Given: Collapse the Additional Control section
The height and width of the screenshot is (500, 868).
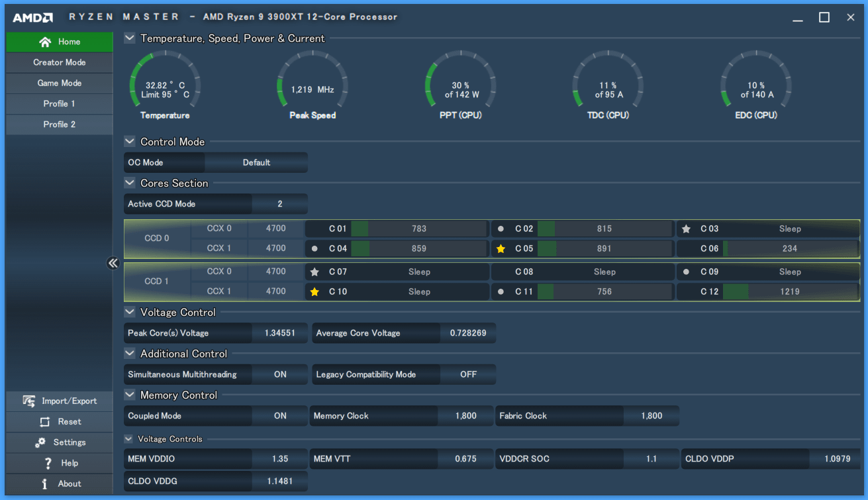Looking at the screenshot, I should point(130,354).
